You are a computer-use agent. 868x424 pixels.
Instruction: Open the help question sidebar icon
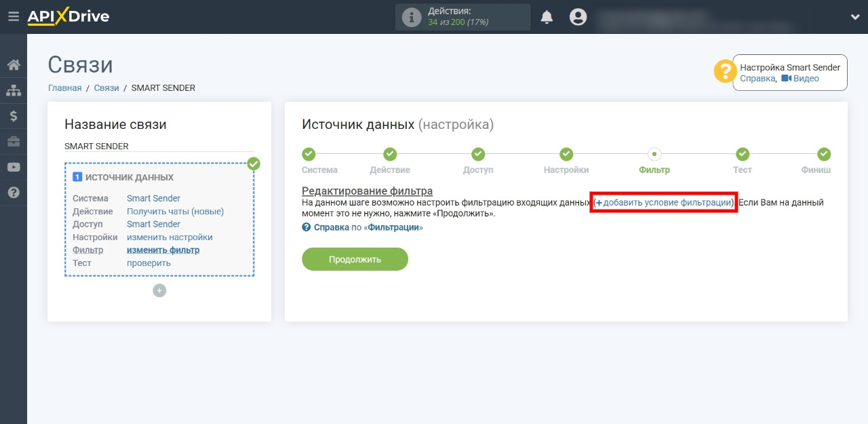click(x=14, y=193)
